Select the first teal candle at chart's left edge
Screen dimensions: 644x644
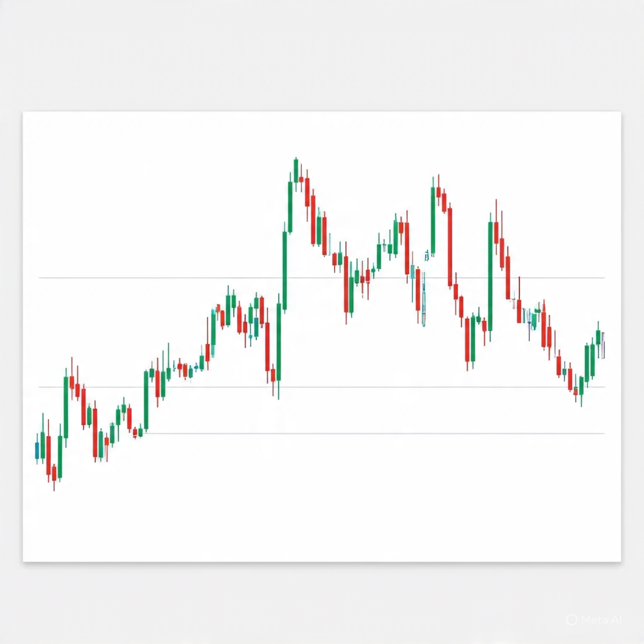pyautogui.click(x=37, y=450)
